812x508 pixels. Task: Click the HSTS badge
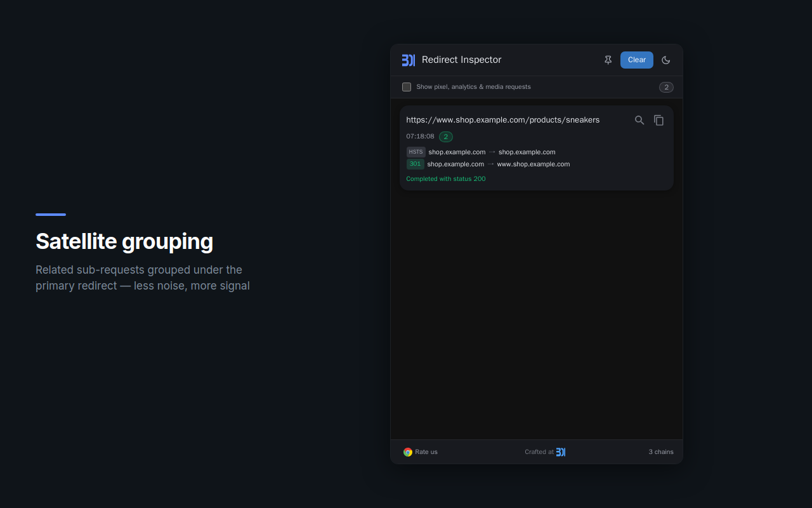pos(416,152)
